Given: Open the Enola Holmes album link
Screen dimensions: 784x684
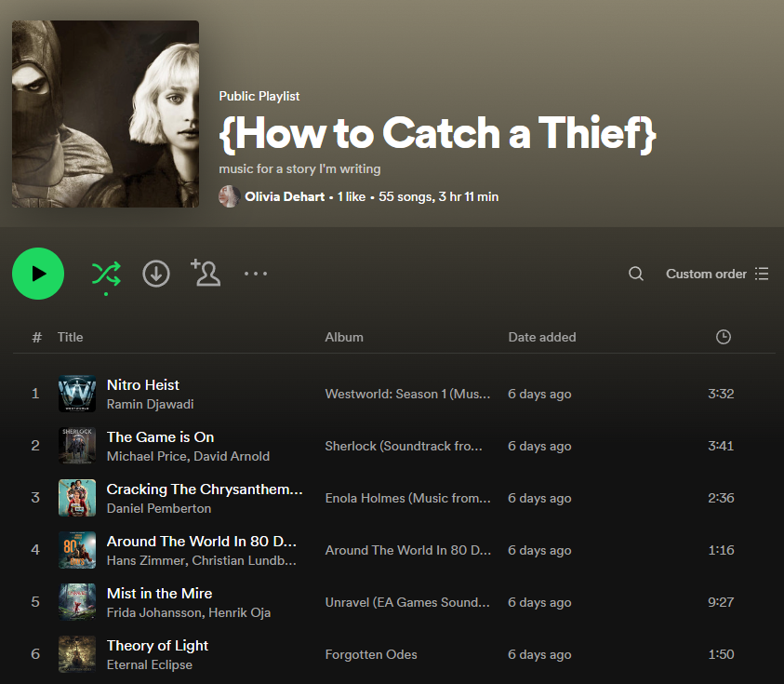Looking at the screenshot, I should [407, 499].
